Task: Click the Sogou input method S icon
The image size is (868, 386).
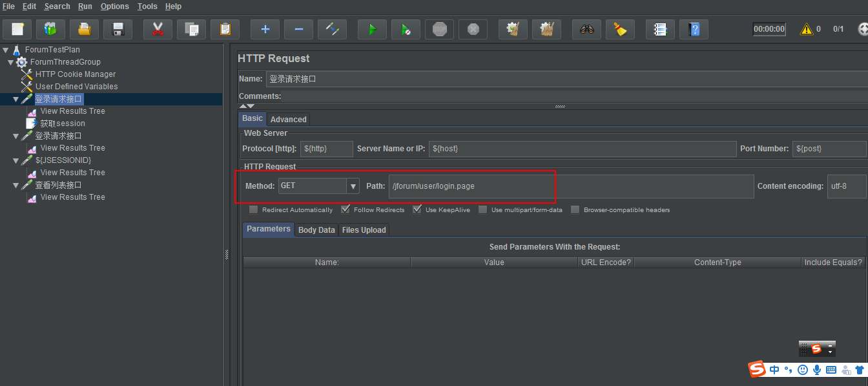Action: pos(757,369)
